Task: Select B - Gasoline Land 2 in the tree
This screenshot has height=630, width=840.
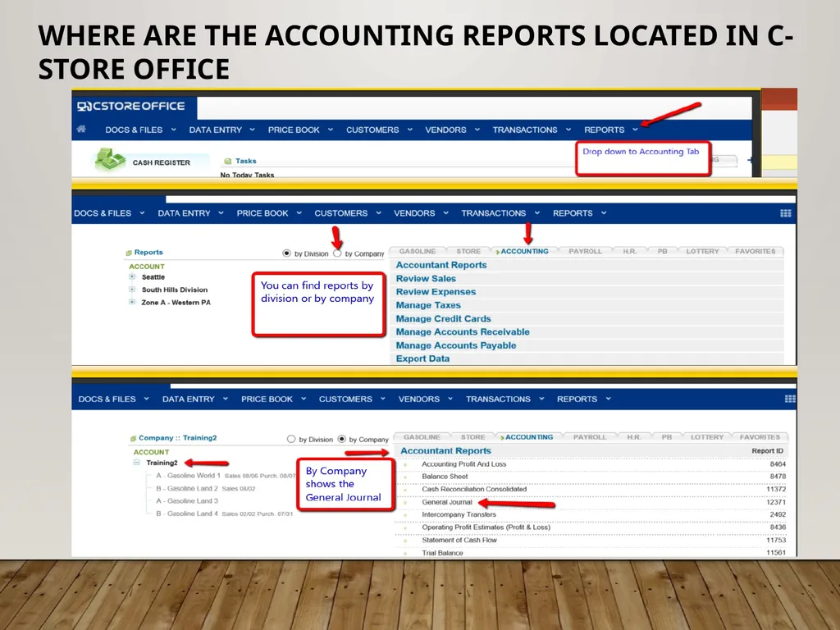Action: [187, 489]
